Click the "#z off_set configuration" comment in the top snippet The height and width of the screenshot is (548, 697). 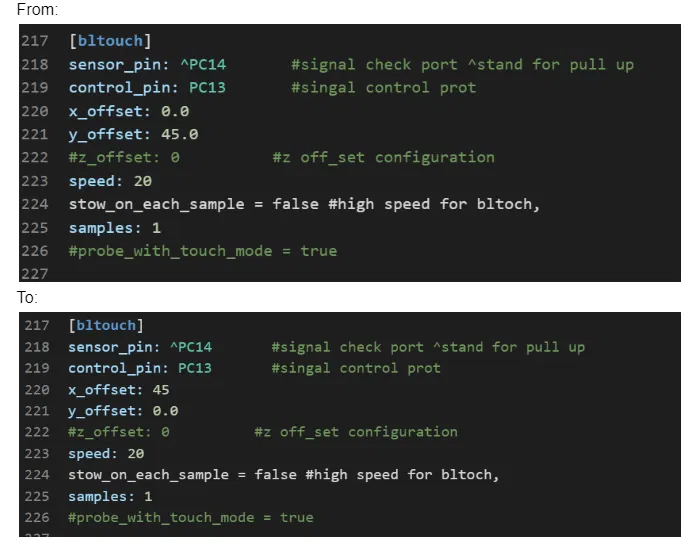pos(383,157)
